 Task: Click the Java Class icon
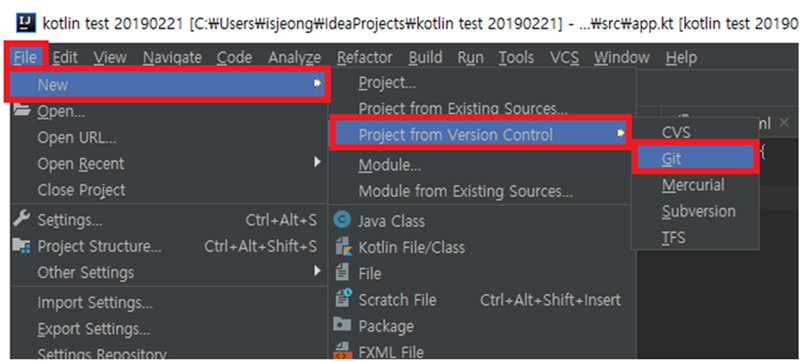pos(342,220)
